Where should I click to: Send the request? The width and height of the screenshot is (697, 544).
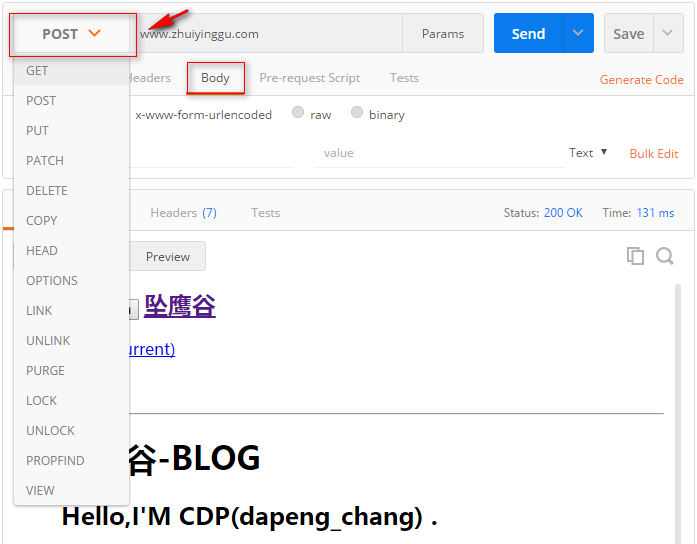point(529,34)
